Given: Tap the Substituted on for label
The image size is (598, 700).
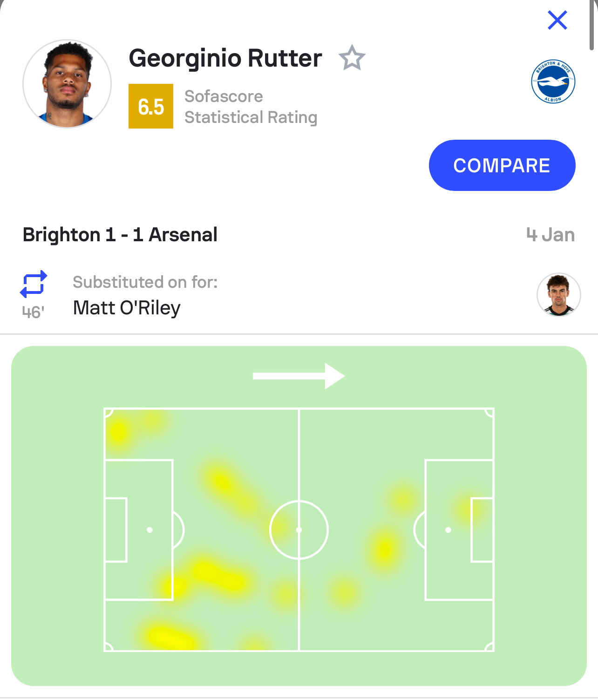Looking at the screenshot, I should [x=145, y=282].
